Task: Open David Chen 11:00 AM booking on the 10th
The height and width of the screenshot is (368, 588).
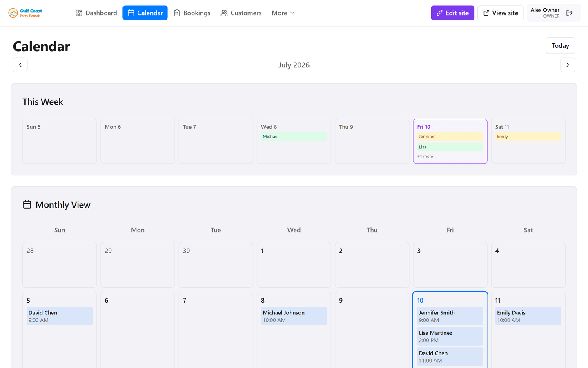Action: tap(450, 357)
